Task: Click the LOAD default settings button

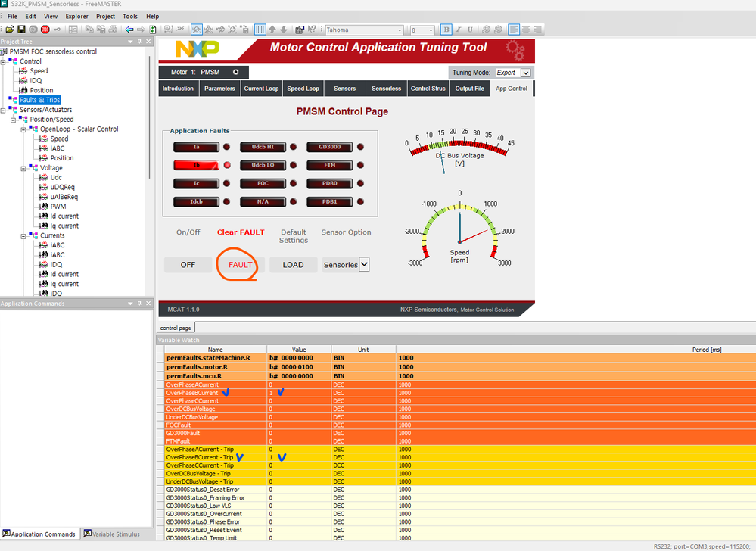Action: (293, 265)
